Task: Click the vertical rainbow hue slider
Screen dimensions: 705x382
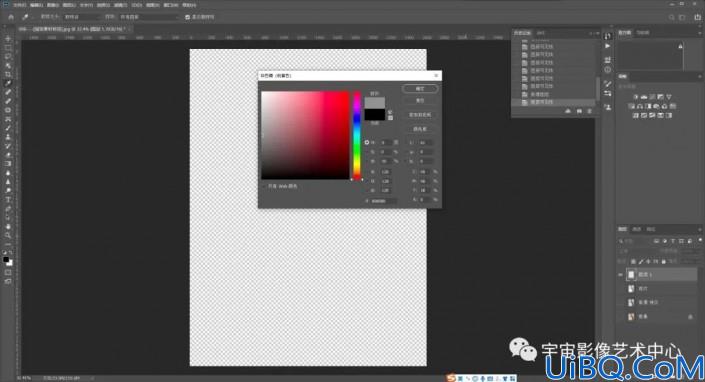Action: click(357, 136)
